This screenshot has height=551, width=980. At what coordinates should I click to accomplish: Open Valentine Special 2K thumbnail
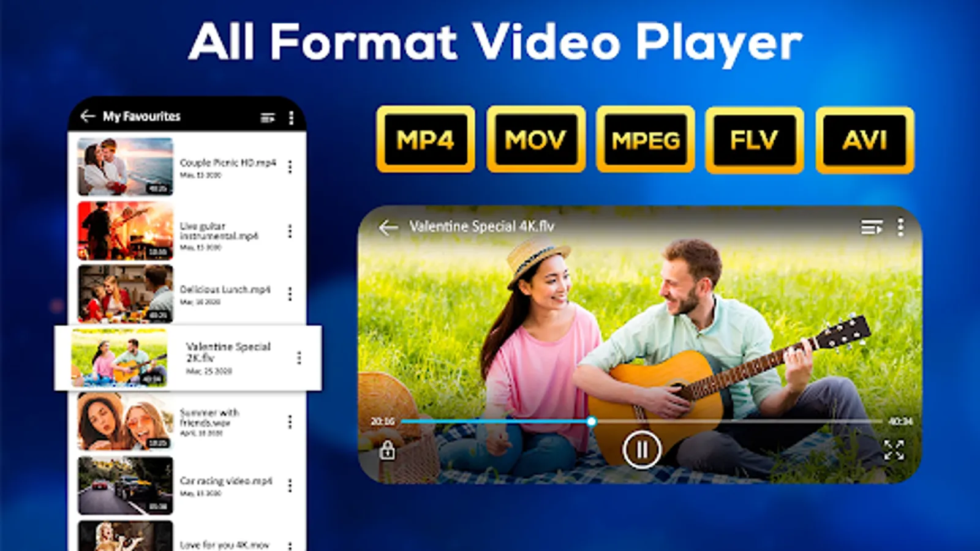click(119, 358)
